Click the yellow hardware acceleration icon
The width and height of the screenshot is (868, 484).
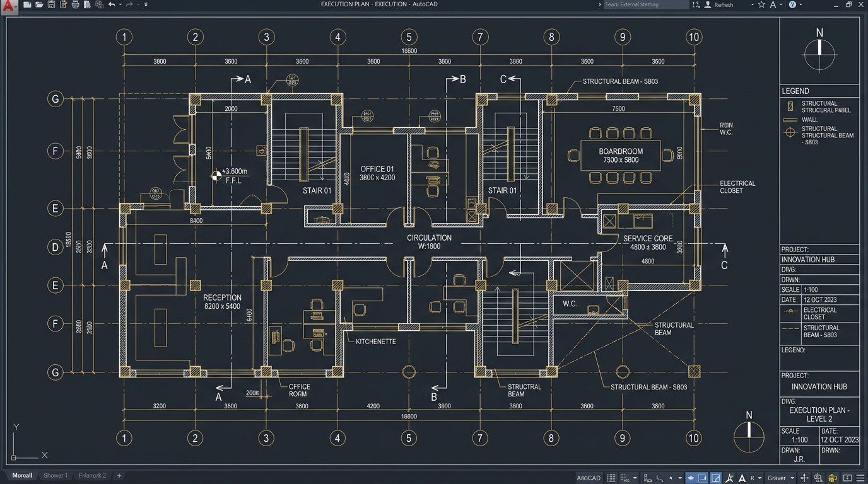click(833, 478)
